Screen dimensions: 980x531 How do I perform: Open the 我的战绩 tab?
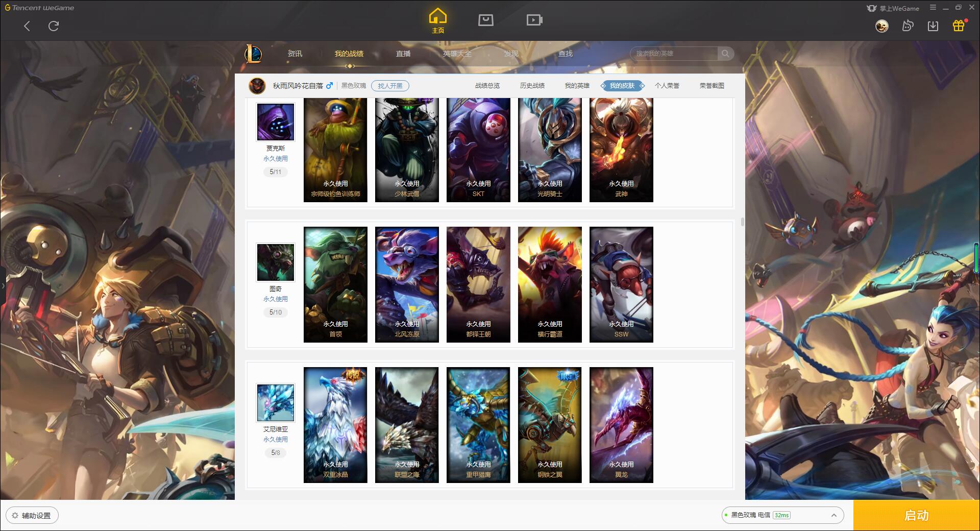click(x=349, y=54)
